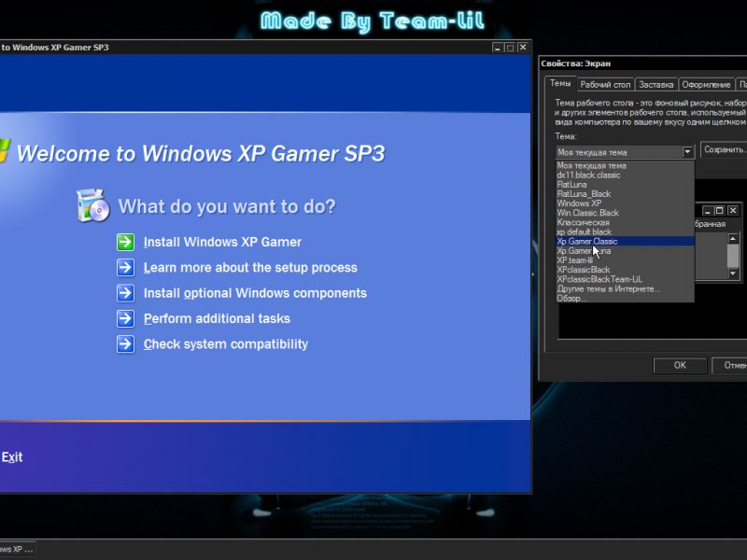Viewport: 747px width, 560px height.
Task: Click the Отмена button
Action: click(730, 365)
